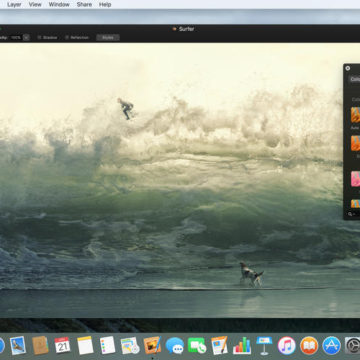Open the effects category dropdown in panel
The height and width of the screenshot is (360, 360).
pyautogui.click(x=354, y=79)
